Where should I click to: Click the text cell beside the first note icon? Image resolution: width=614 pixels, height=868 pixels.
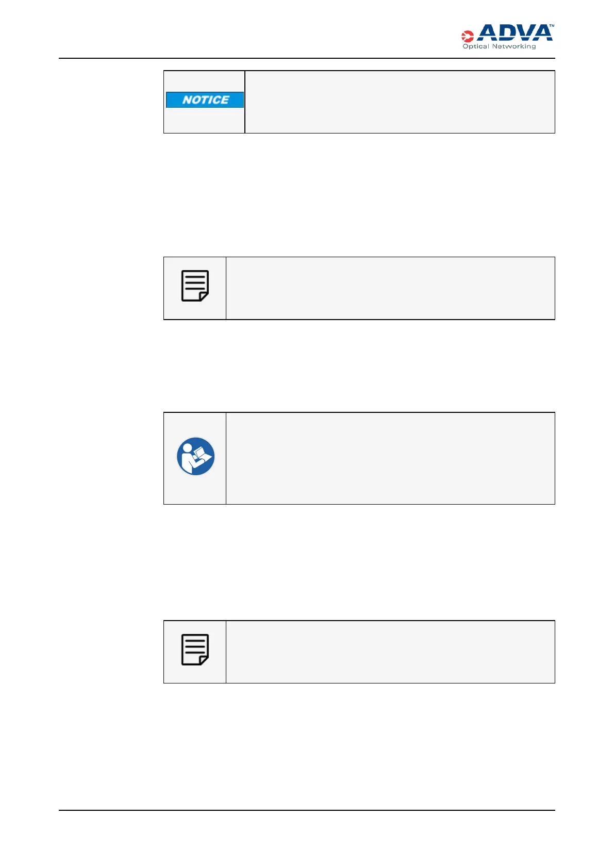[390, 288]
